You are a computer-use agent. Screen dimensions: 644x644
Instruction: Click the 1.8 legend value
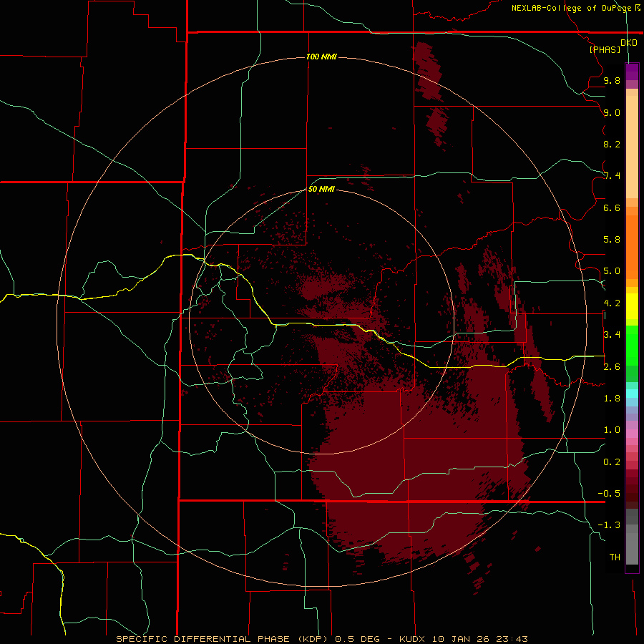[x=612, y=399]
